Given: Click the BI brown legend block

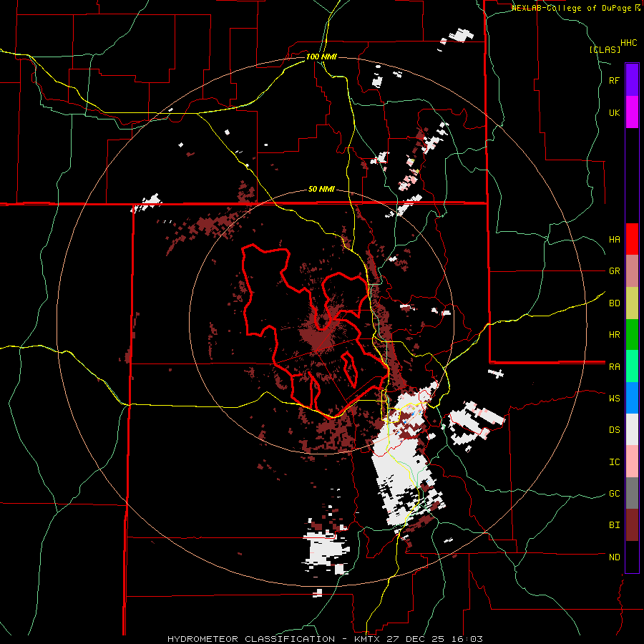Looking at the screenshot, I should pyautogui.click(x=632, y=525).
